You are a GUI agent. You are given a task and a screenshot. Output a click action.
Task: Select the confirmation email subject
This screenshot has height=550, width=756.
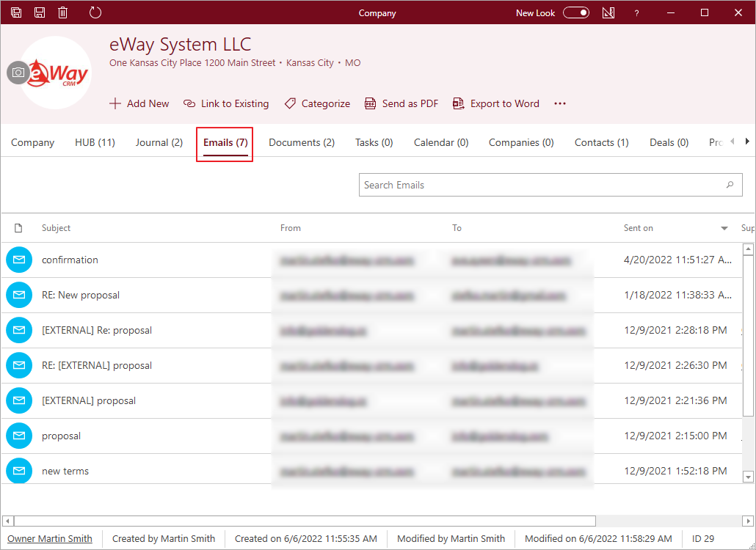click(70, 260)
